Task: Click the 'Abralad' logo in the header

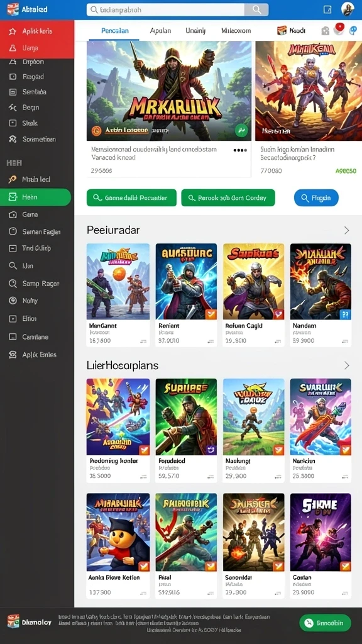Action: pos(27,9)
